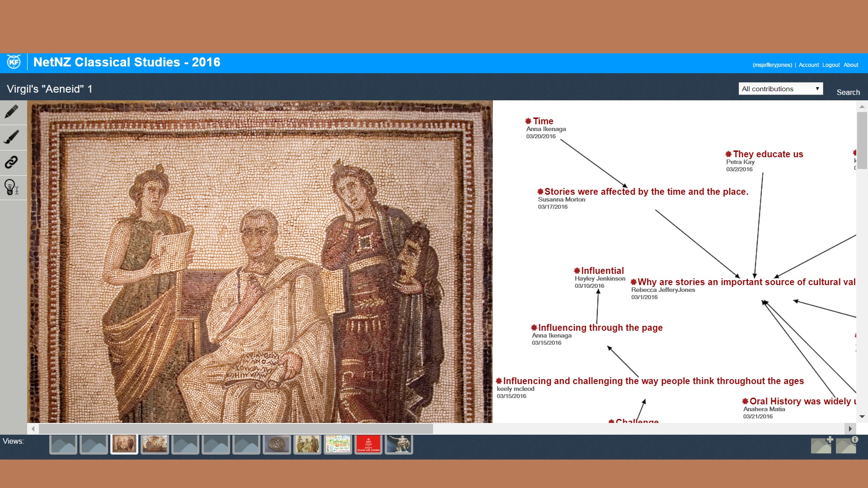Click the Search link
Viewport: 868px width, 488px height.
point(848,92)
